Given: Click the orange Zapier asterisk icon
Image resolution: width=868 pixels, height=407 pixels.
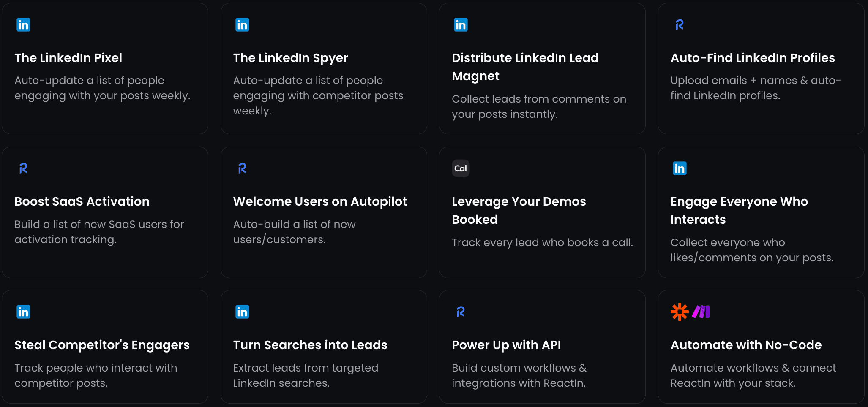Looking at the screenshot, I should tap(680, 312).
